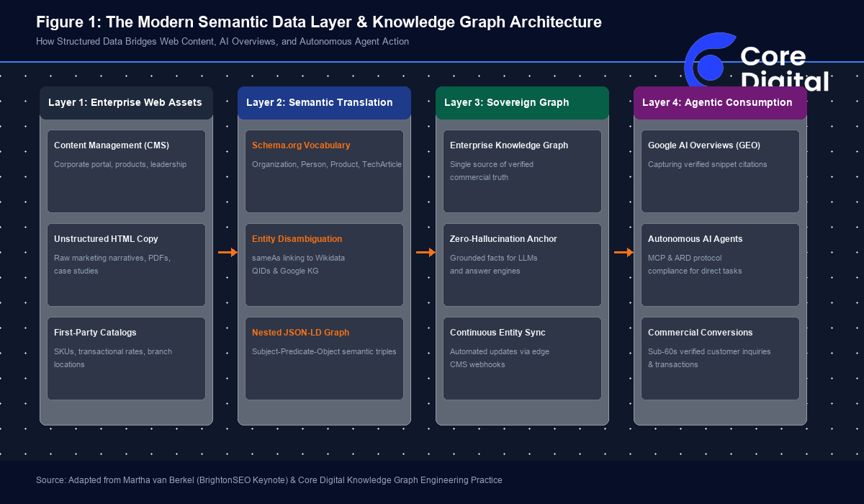Click 'SKUs, transactional rates, branch' text

click(x=113, y=351)
